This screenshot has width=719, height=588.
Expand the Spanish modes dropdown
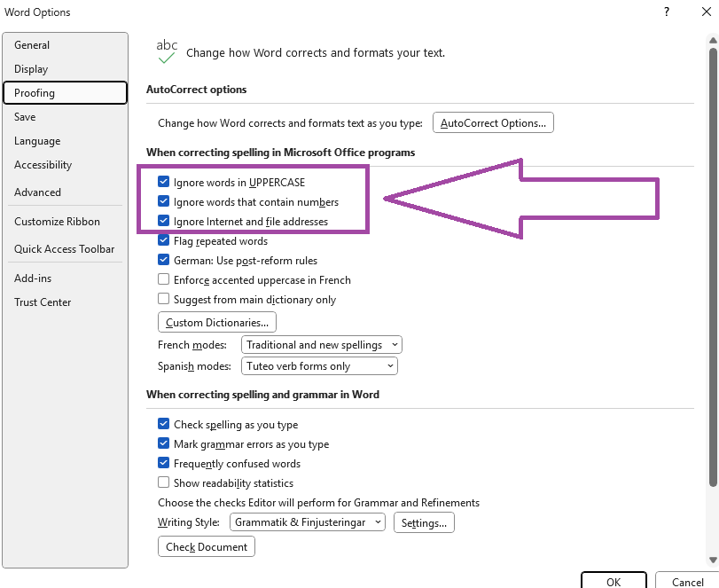(319, 366)
